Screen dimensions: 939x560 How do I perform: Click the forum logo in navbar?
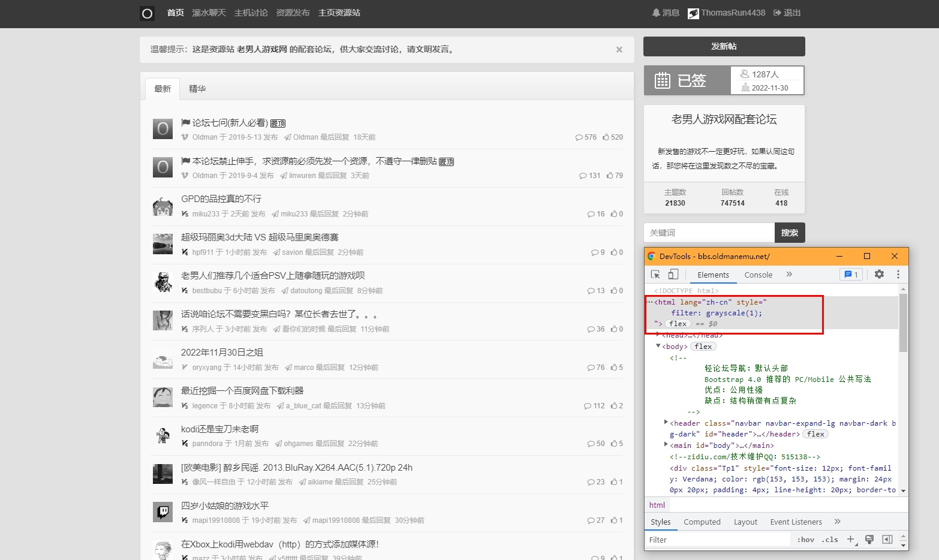coord(147,13)
